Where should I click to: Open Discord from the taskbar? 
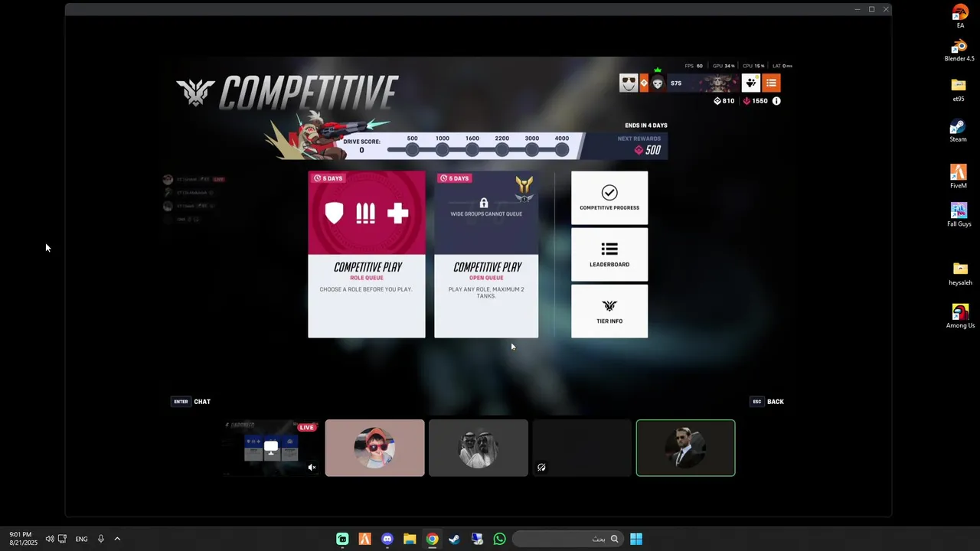387,539
